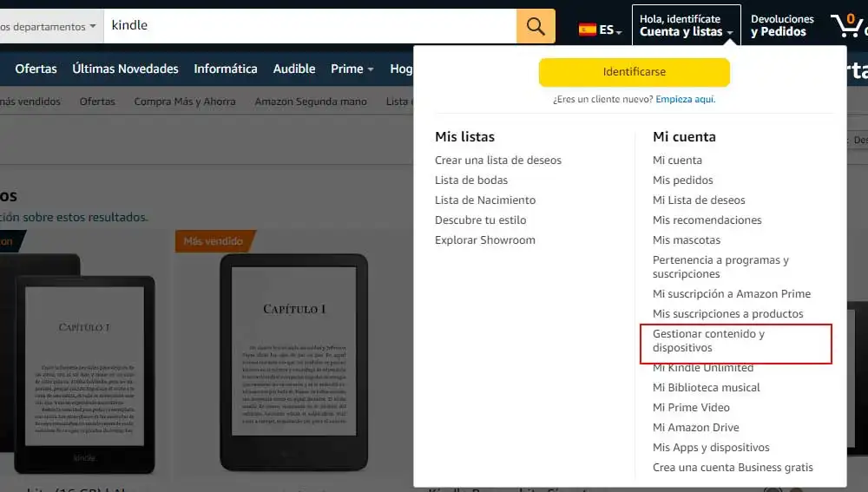Screen dimensions: 868x492
Task: Follow the 'Empieza aquí' new customer link
Action: point(685,99)
